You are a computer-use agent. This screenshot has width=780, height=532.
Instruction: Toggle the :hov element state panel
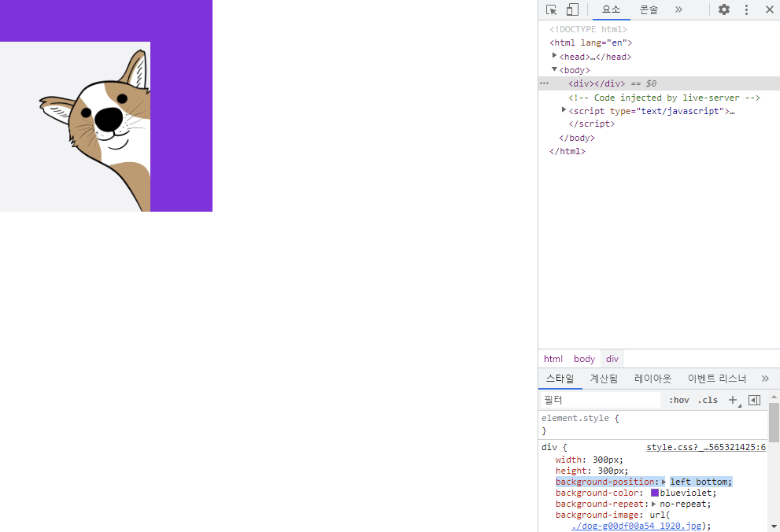[679, 400]
